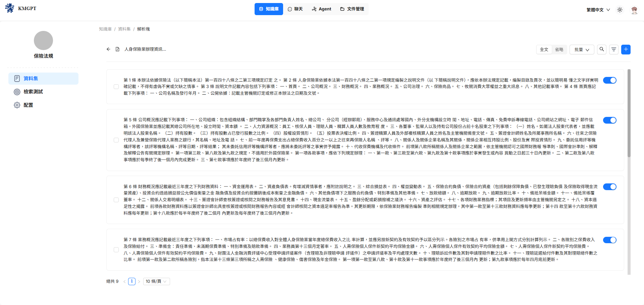Open 配置 settings in the sidebar
The image size is (644, 305).
tap(28, 105)
